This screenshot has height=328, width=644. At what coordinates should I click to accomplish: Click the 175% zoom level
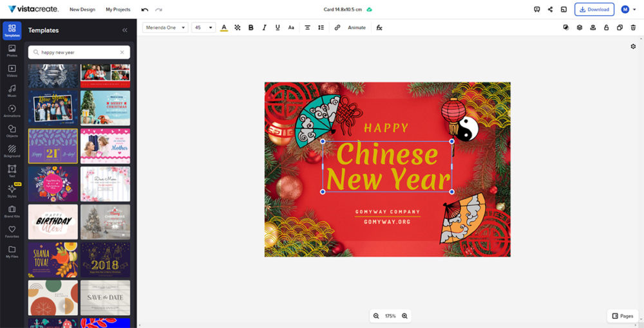tap(390, 316)
